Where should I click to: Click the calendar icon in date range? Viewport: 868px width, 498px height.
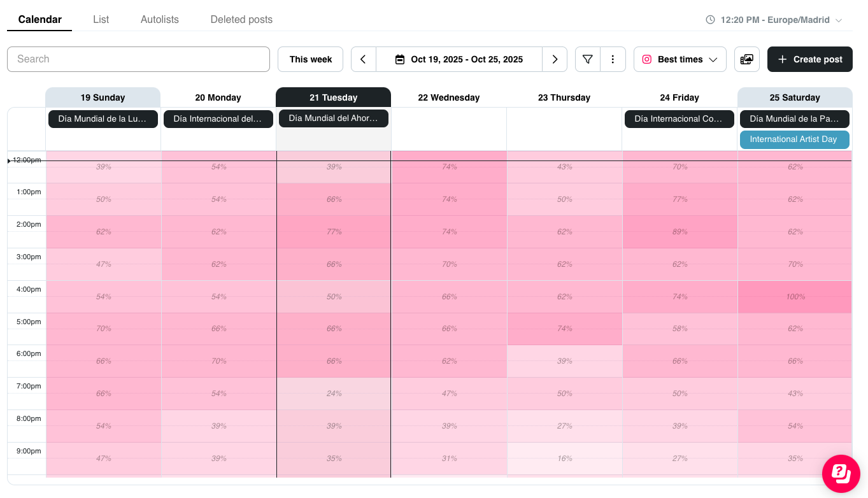pos(400,59)
